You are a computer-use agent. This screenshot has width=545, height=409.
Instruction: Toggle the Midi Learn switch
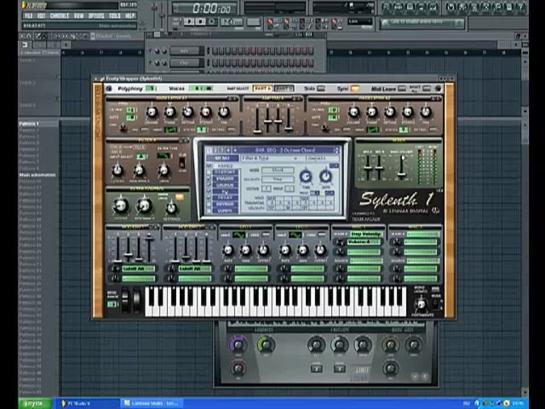402,89
